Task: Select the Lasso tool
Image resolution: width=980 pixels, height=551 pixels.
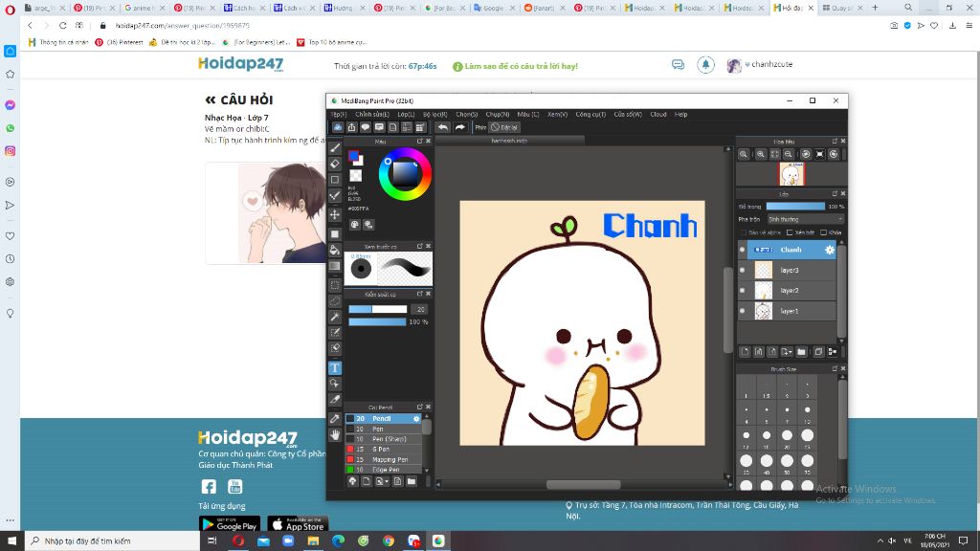Action: pyautogui.click(x=335, y=301)
